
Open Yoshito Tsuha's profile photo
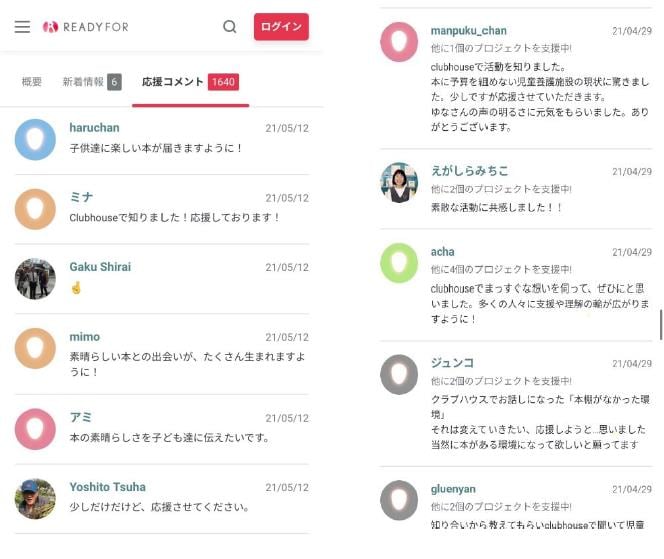point(35,498)
